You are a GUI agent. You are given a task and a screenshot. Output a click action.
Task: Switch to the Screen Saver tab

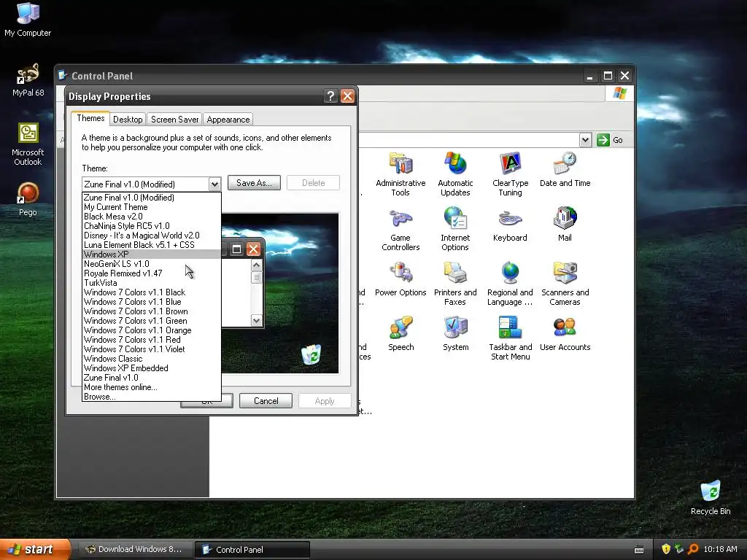click(175, 120)
